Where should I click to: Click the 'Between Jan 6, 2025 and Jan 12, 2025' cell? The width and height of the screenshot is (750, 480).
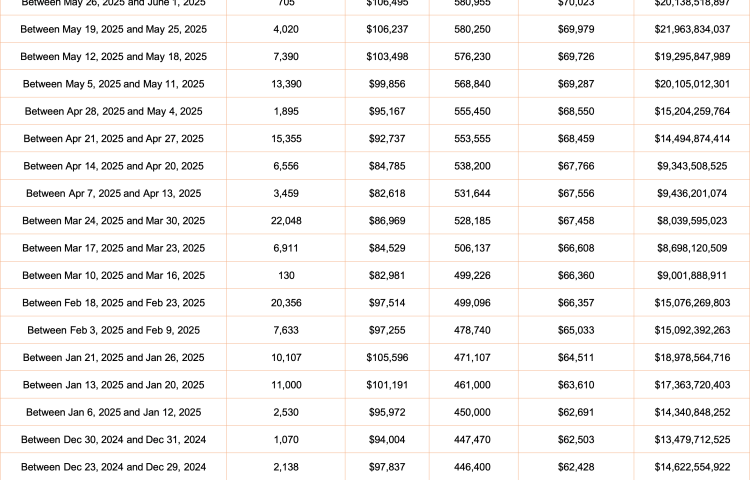tap(113, 411)
